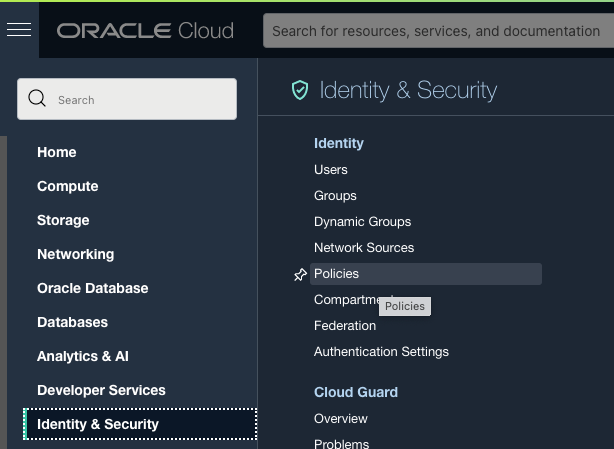Viewport: 614px width, 449px height.
Task: Open Analytics & AI category
Action: (x=83, y=356)
